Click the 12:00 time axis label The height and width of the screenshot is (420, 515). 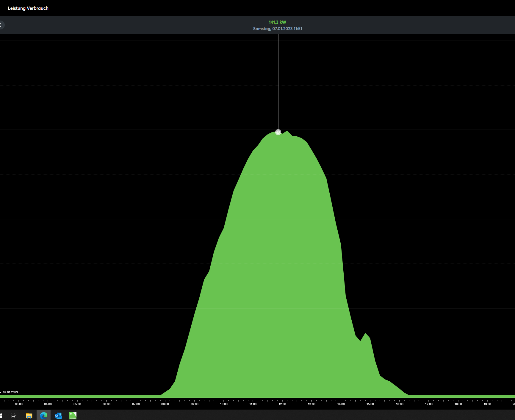tap(282, 404)
